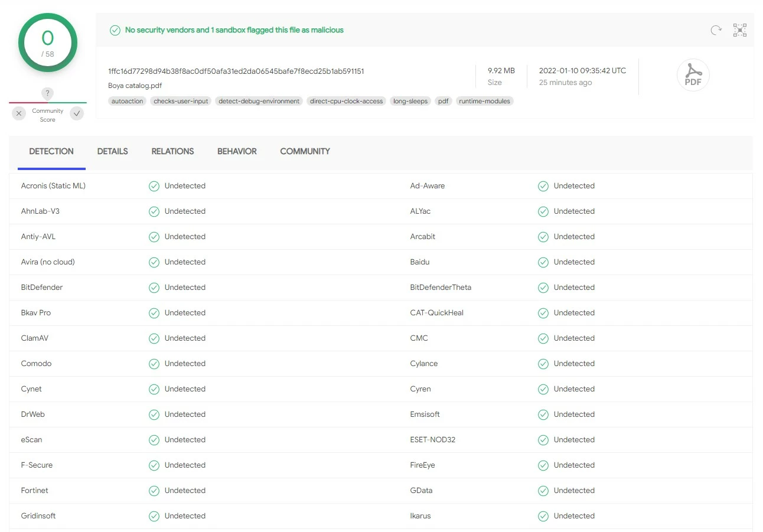Click the green check icon in header banner
The image size is (763, 532).
point(115,30)
